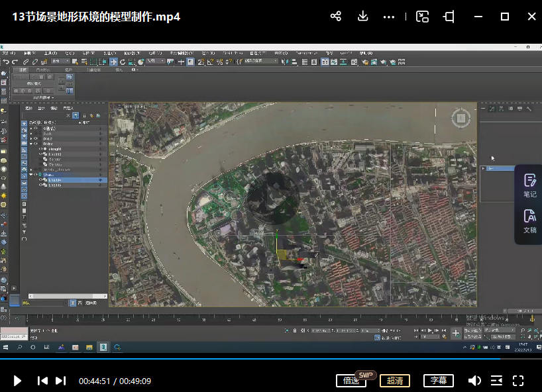Screen dimensions: 542x392
Task: Open the playlist icon
Action: 496,381
